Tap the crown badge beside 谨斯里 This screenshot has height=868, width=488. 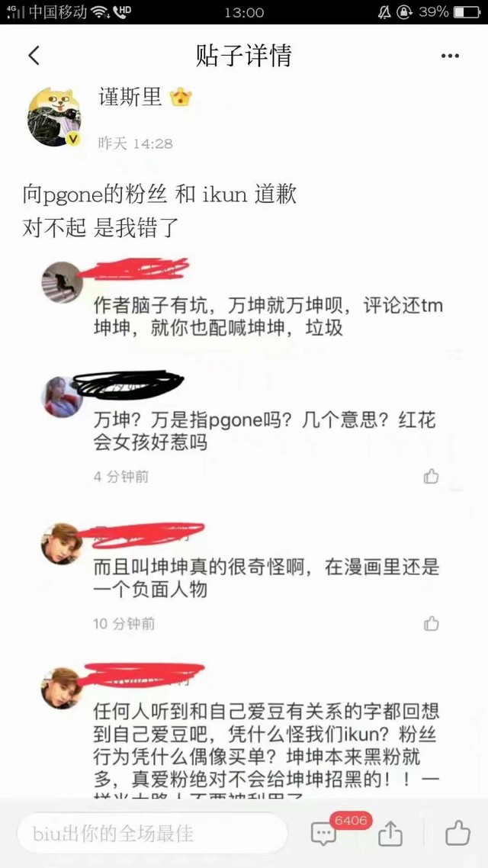click(181, 98)
